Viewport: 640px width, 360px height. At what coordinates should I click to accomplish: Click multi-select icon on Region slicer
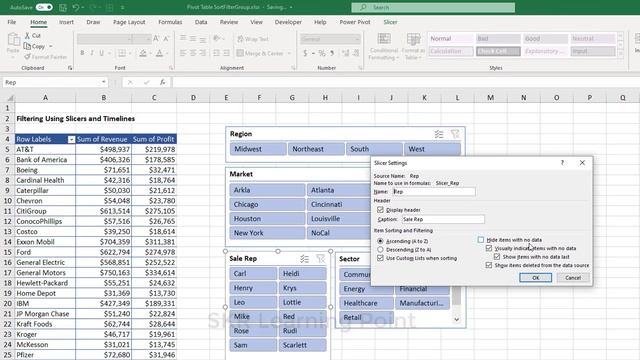coord(439,134)
